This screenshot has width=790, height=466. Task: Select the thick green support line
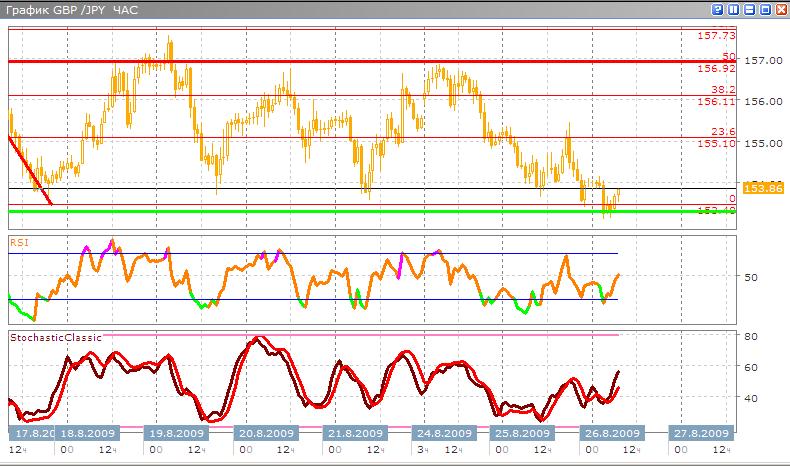372,212
